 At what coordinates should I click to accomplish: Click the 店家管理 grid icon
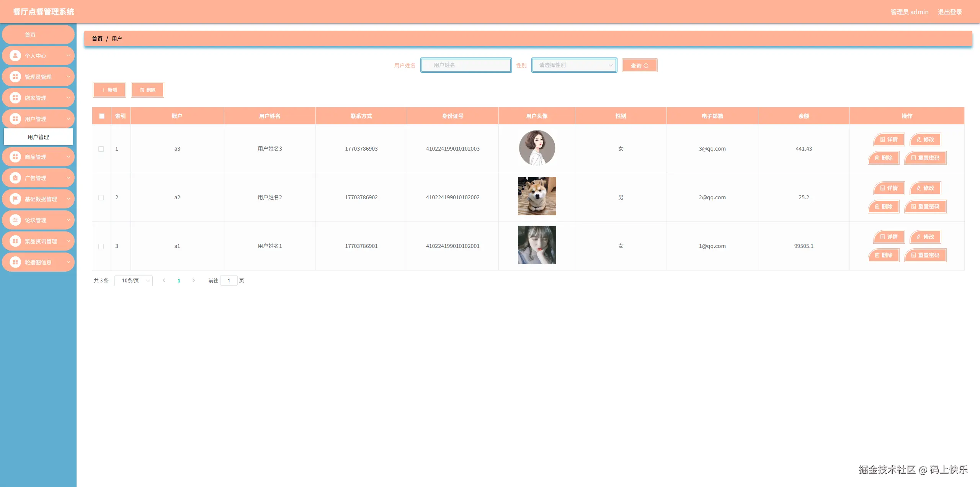pos(15,98)
